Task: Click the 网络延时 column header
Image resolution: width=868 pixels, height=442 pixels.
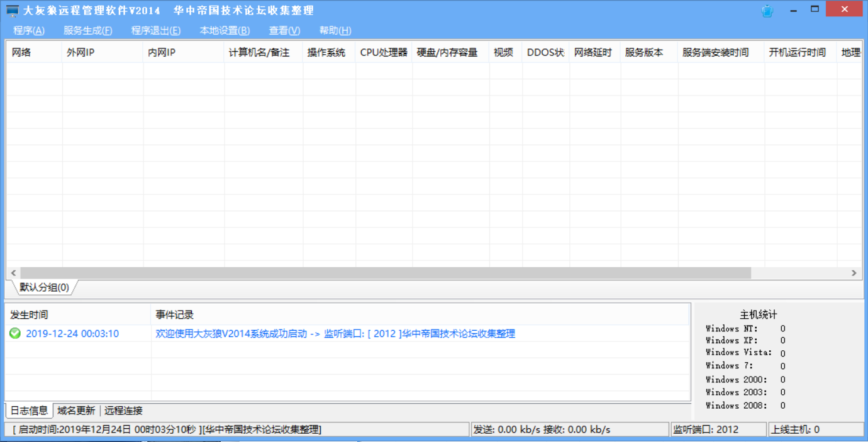Action: pyautogui.click(x=595, y=52)
